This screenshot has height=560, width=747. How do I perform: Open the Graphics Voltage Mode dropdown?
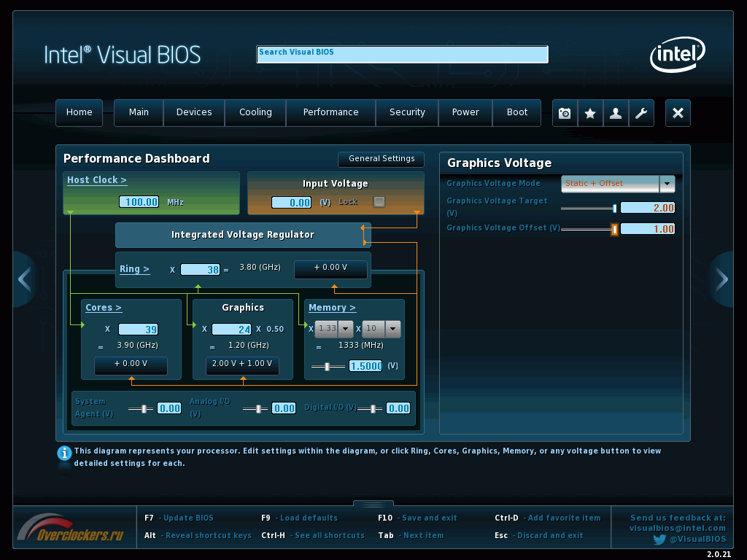[618, 183]
